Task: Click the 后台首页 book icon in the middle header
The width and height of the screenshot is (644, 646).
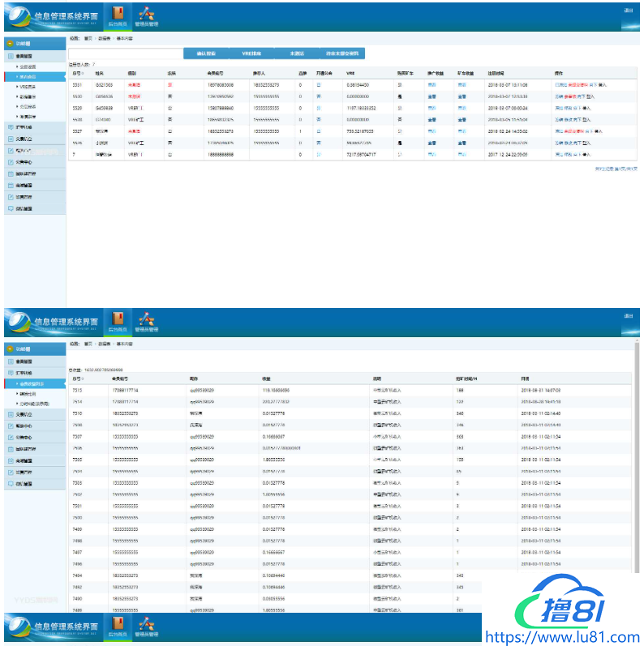Action: click(x=118, y=319)
